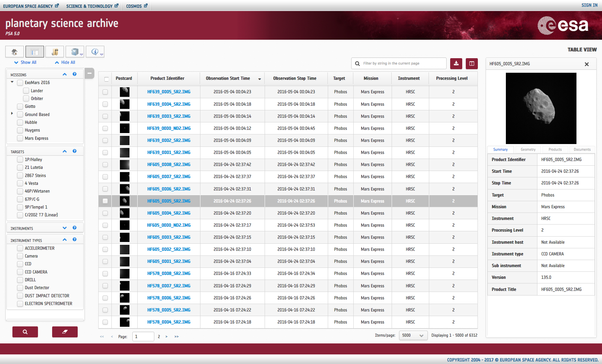
Task: Click the red download results button
Action: [x=456, y=64]
